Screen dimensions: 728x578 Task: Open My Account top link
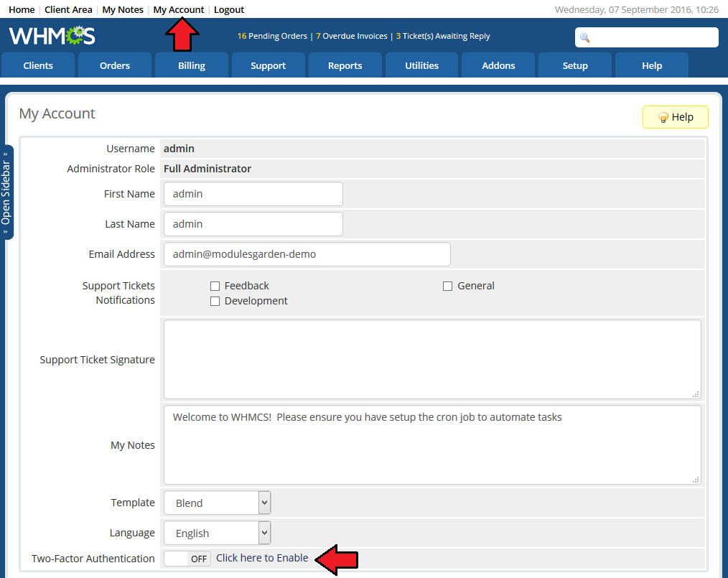coord(179,9)
